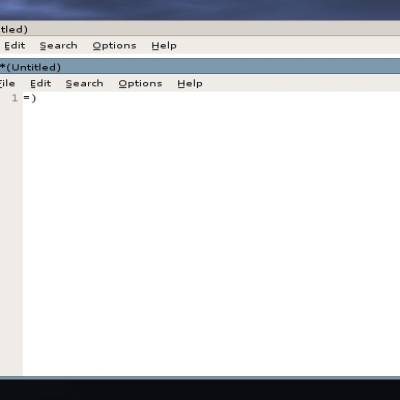Open Help menu in back window

point(164,45)
